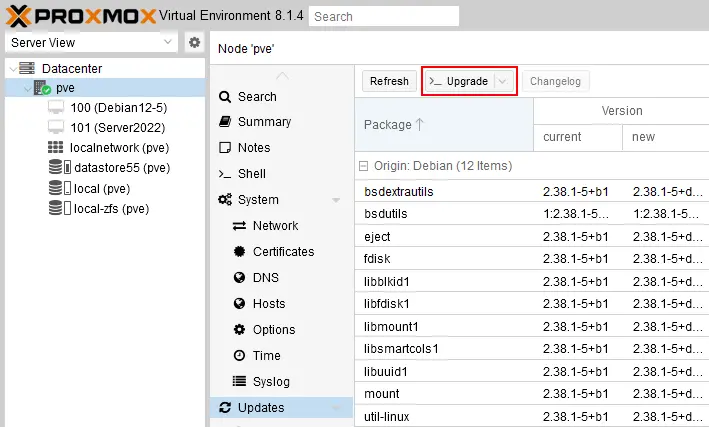Screen dimensions: 709x427
Task: Click the top Search input field
Action: coord(384,17)
